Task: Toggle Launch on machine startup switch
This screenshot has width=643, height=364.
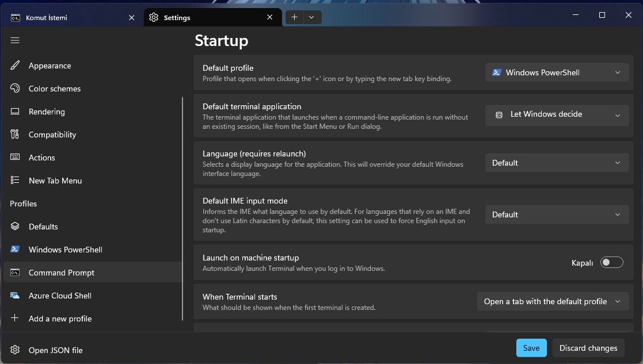Action: coord(611,262)
